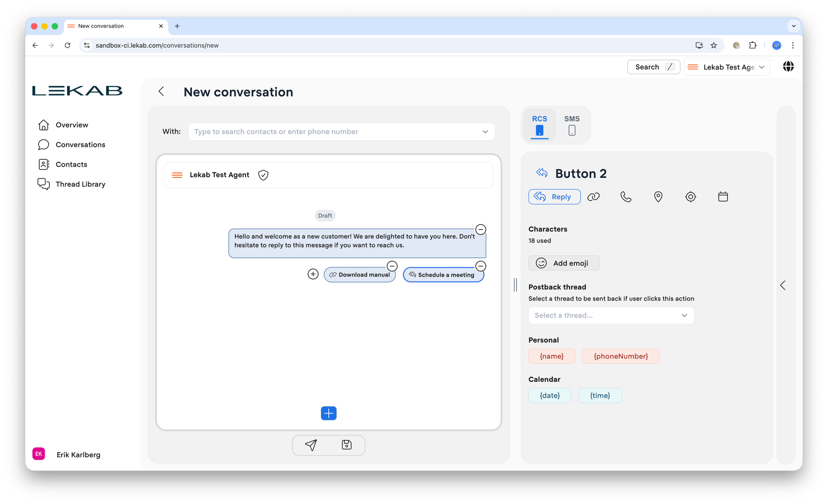Select the location pin action icon
The image size is (828, 504).
(658, 197)
